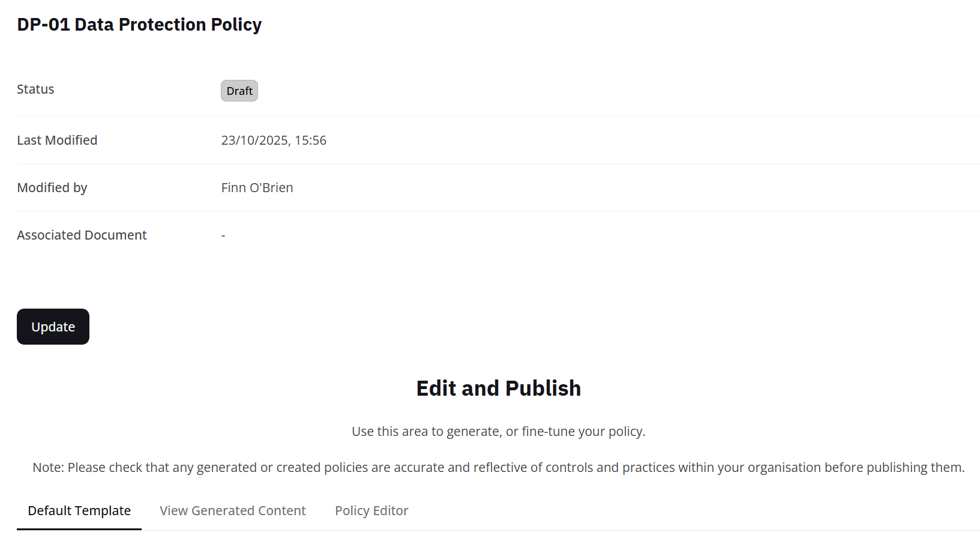
Task: Click the 15:56 modified time
Action: pyautogui.click(x=310, y=140)
